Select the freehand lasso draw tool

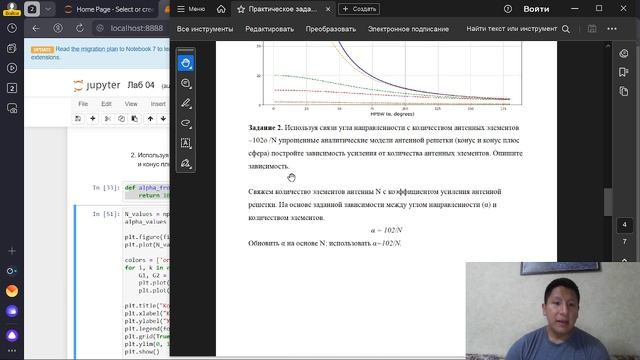point(186,123)
